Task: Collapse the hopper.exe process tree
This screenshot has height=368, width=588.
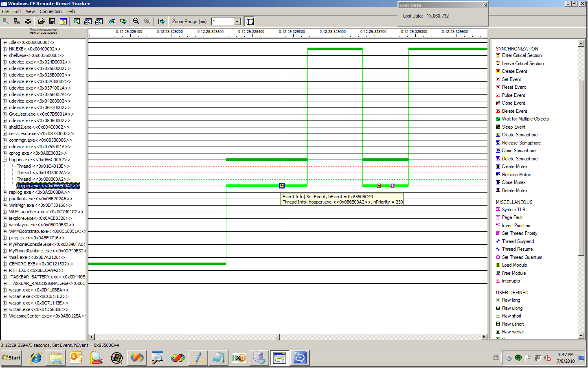Action: click(4, 160)
